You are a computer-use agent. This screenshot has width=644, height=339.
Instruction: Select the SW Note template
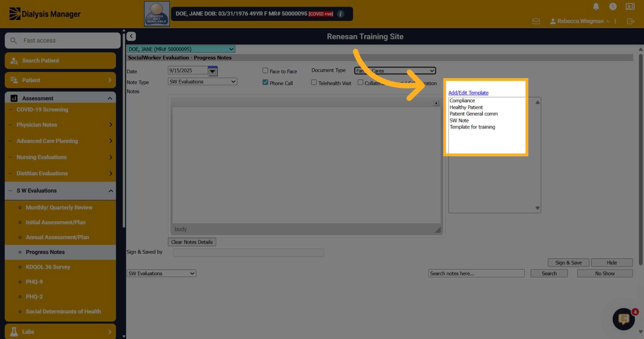459,120
